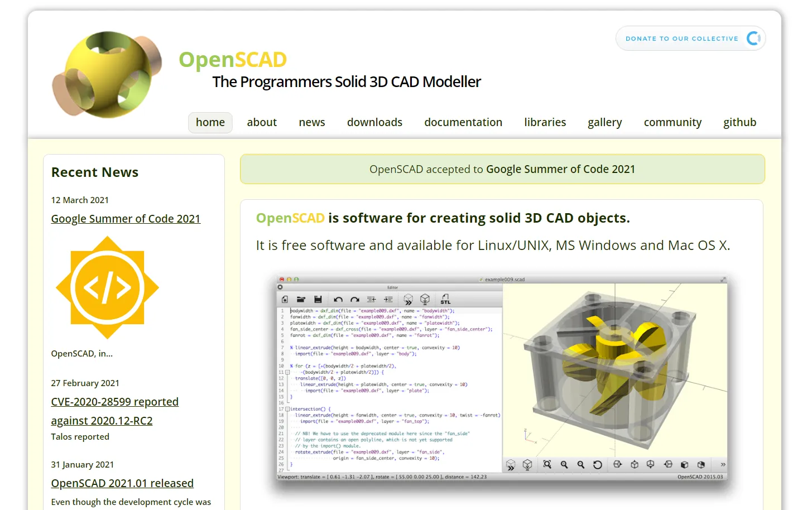This screenshot has width=812, height=510.
Task: Click the Preview icon in the editor toolbar
Action: tap(408, 300)
